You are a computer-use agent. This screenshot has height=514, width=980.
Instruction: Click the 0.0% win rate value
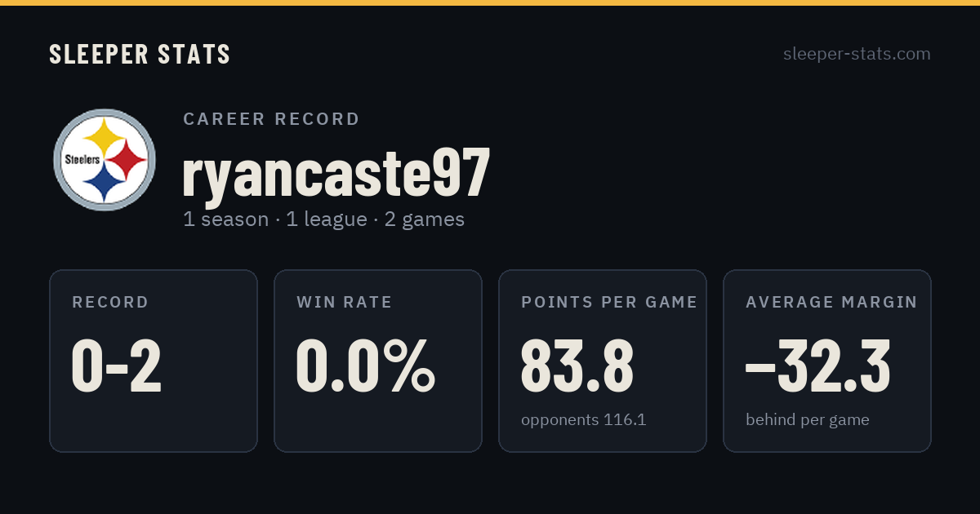(x=365, y=366)
